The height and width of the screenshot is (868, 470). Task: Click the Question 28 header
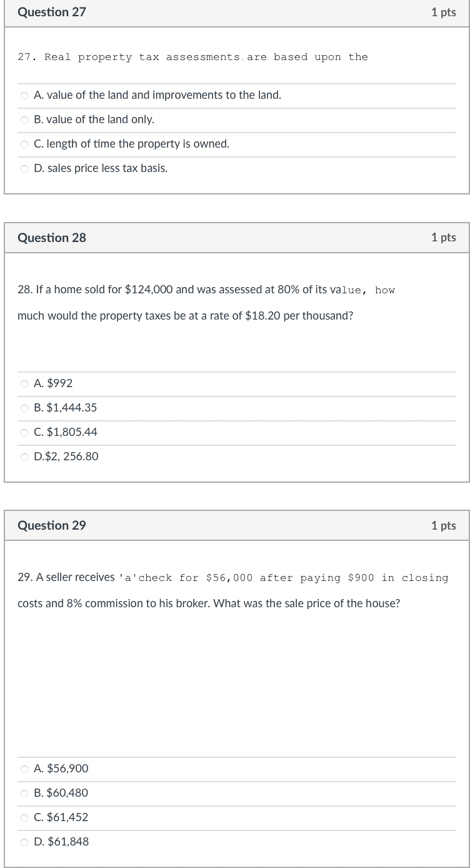[x=52, y=238]
